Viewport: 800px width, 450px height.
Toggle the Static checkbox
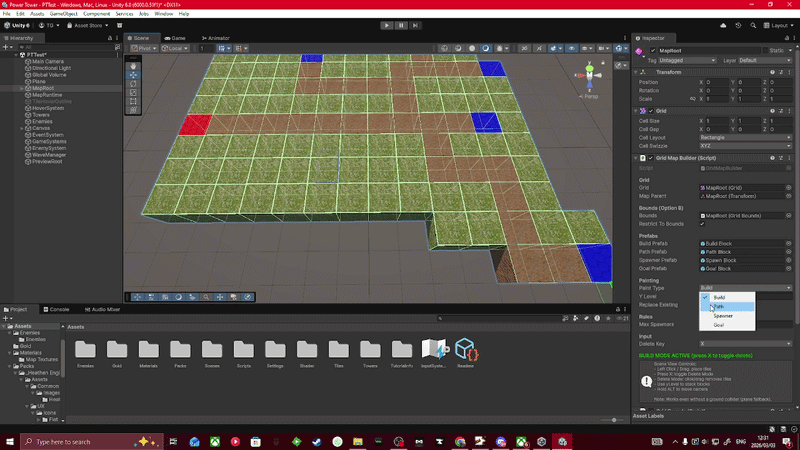click(765, 51)
